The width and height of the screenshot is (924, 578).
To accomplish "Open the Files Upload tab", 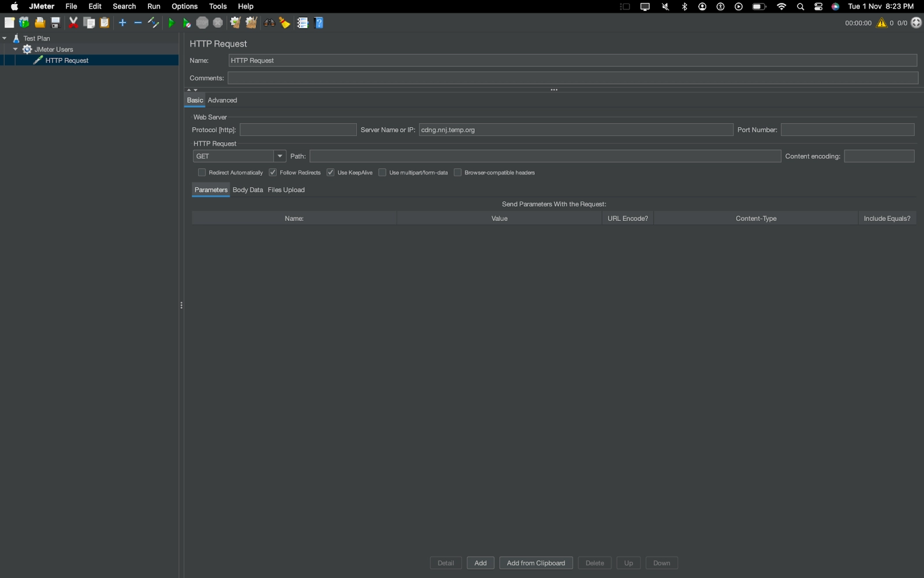I will pos(286,190).
